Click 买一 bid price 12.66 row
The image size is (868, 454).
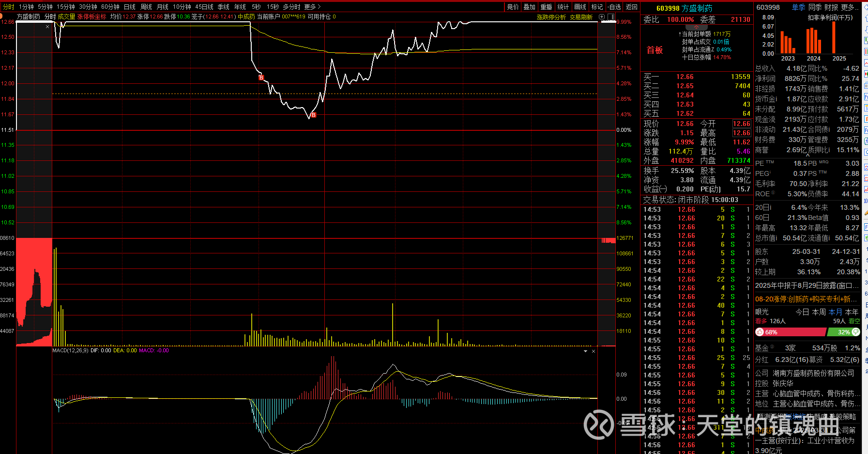coord(697,77)
